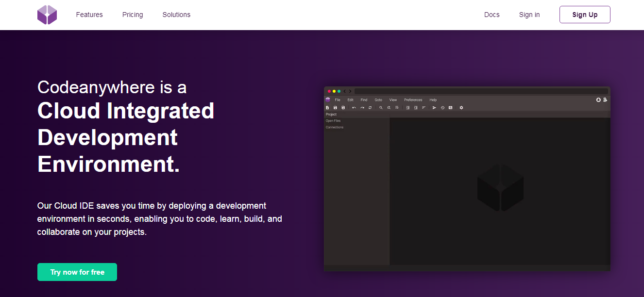The height and width of the screenshot is (297, 644).
Task: Open the Preferences menu in the IDE
Action: click(413, 100)
